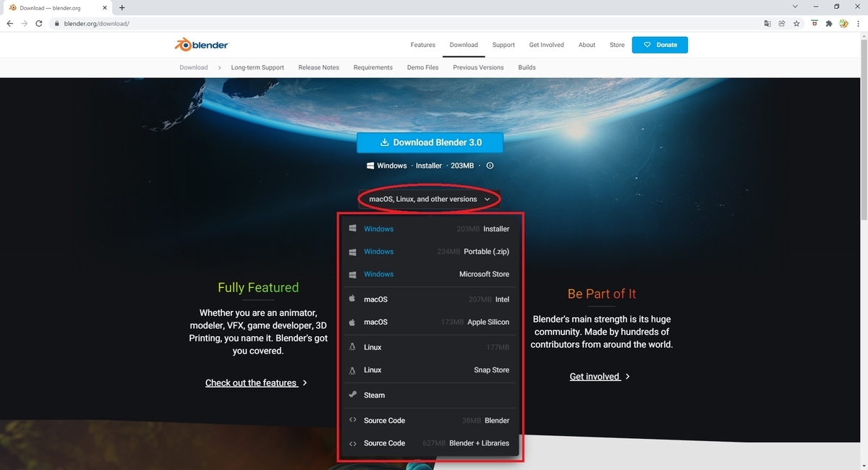
Task: Open the About nav item
Action: click(587, 45)
